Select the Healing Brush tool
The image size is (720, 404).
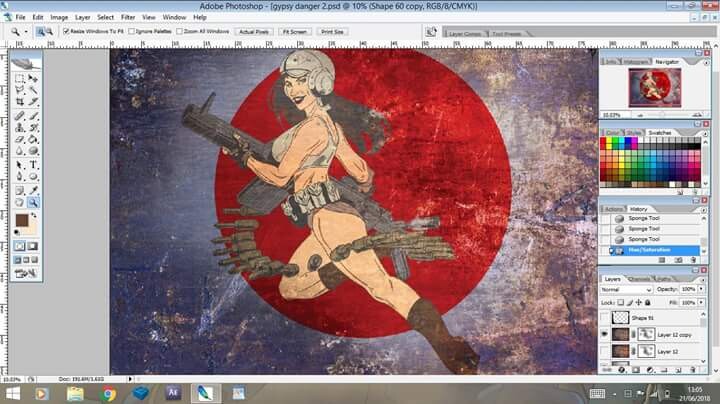[19, 116]
